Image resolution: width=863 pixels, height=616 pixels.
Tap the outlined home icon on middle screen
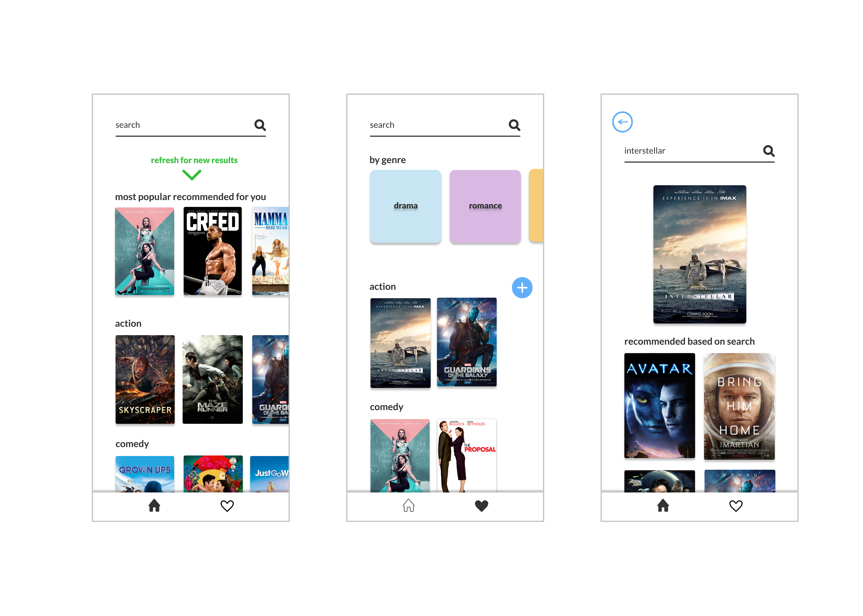[x=409, y=505]
